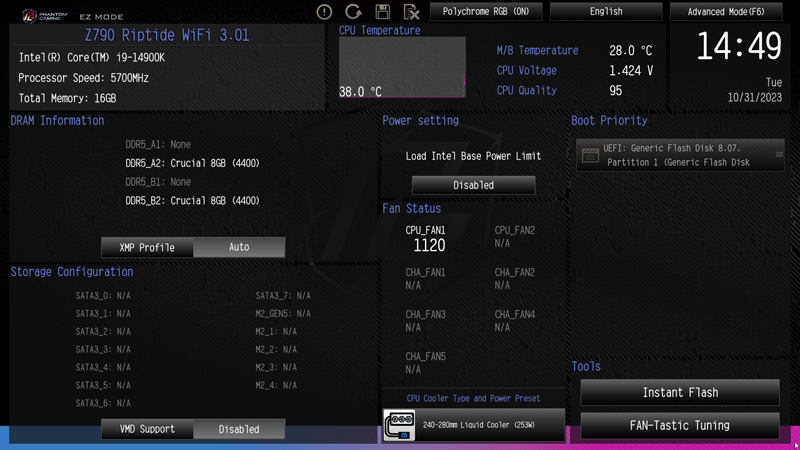Click CHA_FAN3 N/A entry

pos(425,320)
